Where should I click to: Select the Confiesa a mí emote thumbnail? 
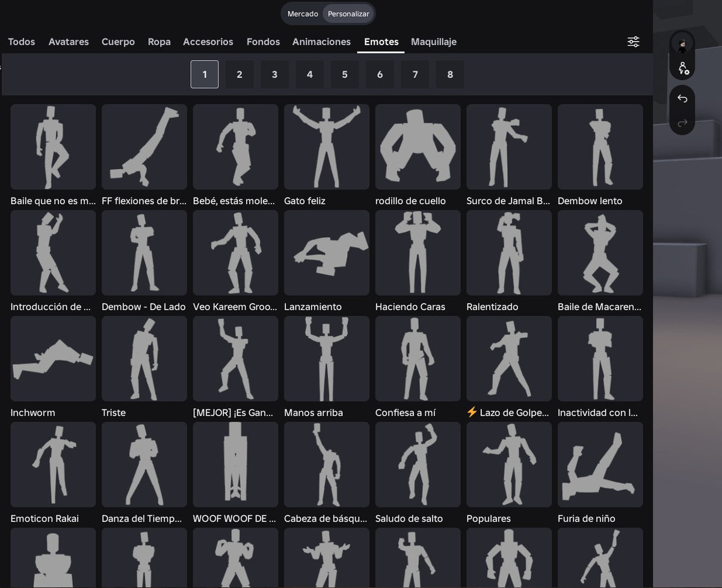(x=418, y=359)
